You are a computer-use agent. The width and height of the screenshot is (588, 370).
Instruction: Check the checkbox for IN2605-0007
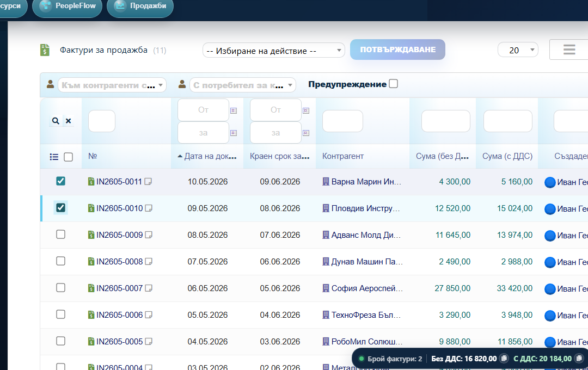point(60,287)
